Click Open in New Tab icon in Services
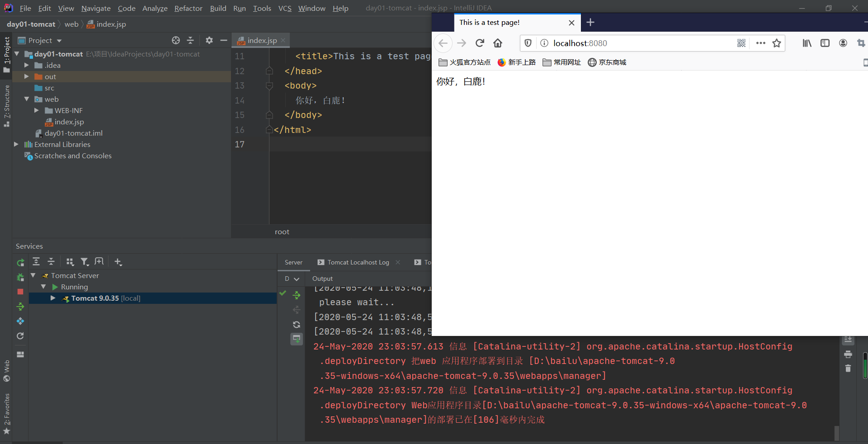868x444 pixels. point(99,261)
